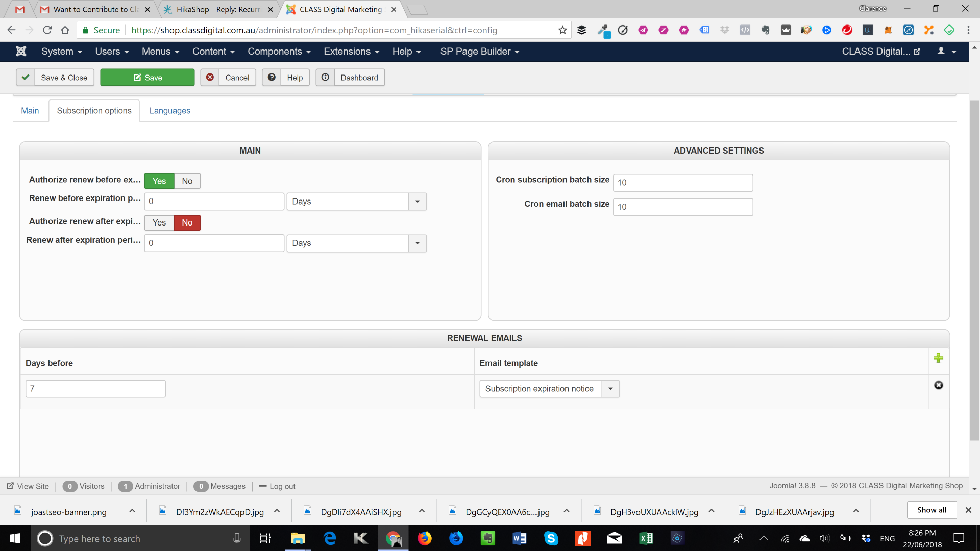Click the Log out link
980x551 pixels.
point(282,486)
